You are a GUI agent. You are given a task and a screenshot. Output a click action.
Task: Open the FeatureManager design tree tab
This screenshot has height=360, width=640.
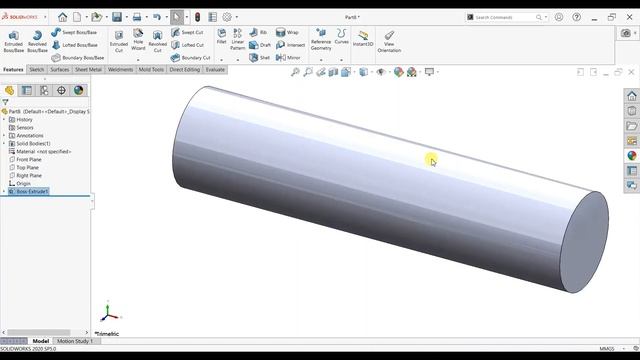click(x=9, y=90)
